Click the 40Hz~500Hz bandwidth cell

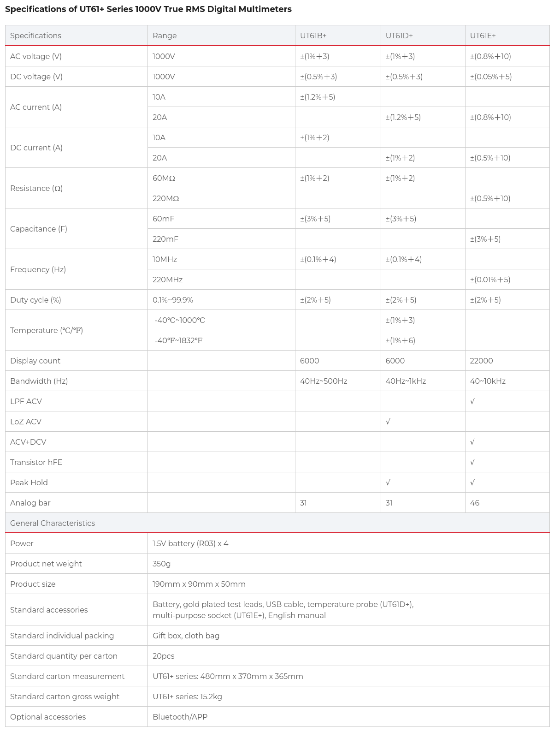324,381
